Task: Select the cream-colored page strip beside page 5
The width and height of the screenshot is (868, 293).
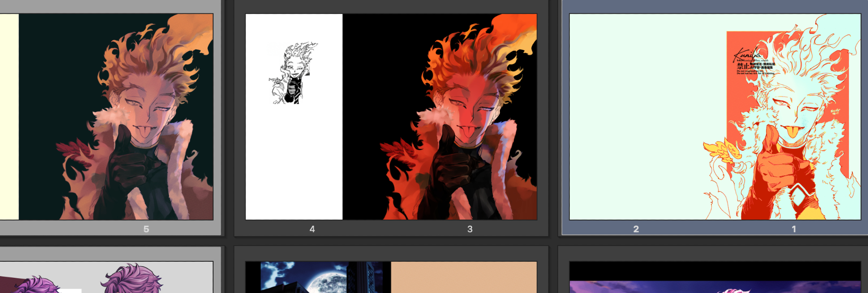Action: (9, 116)
